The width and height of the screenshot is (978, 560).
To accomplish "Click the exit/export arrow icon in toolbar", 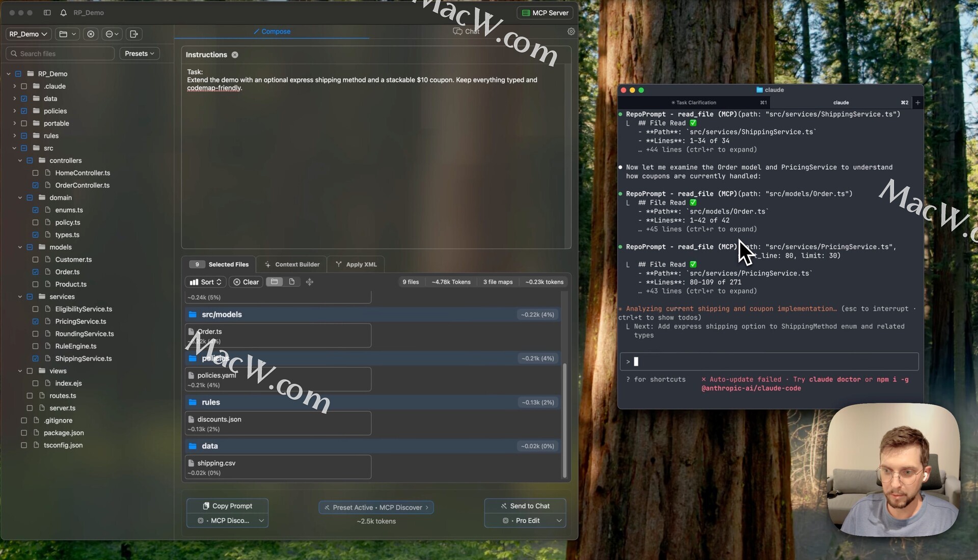I will tap(134, 34).
